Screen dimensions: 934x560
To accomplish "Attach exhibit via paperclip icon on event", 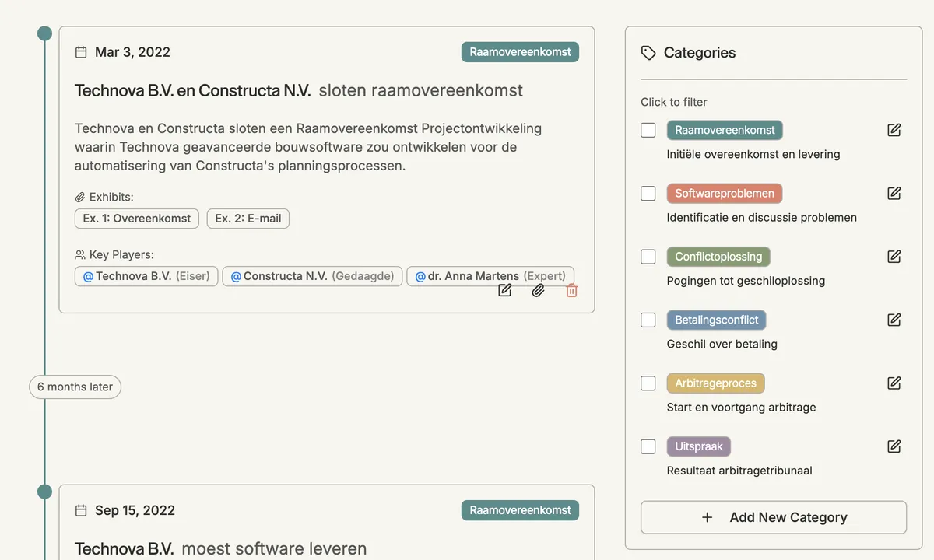I will click(x=538, y=290).
